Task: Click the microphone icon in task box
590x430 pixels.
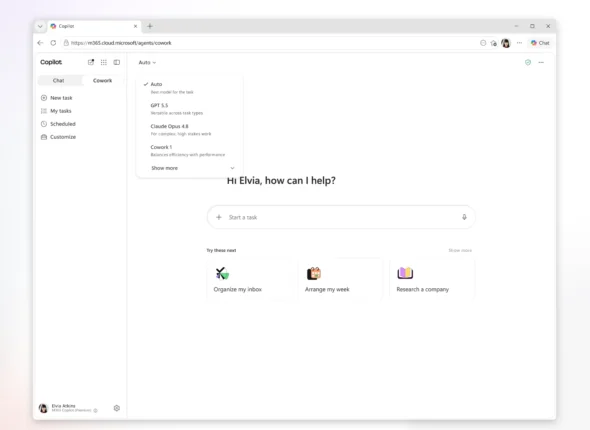Action: coord(464,217)
